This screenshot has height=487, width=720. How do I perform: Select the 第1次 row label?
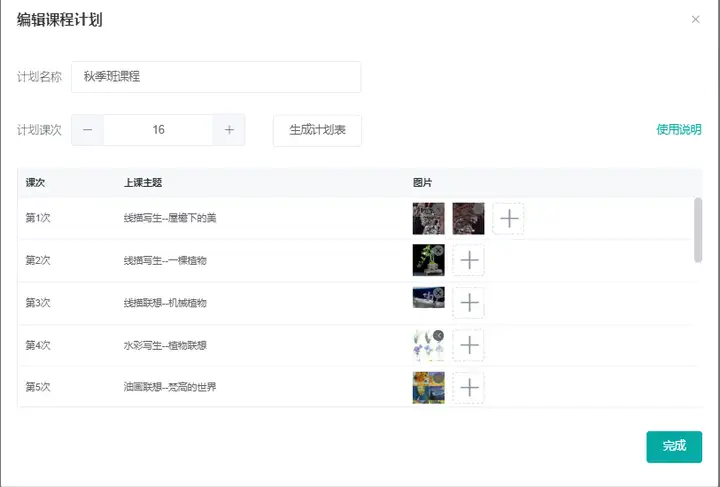[x=38, y=218]
